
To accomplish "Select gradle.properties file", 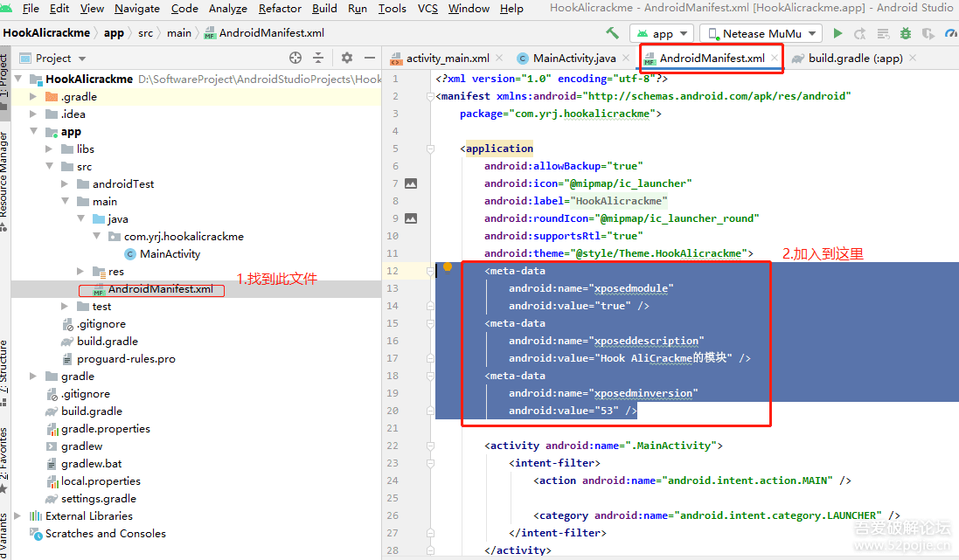I will (105, 429).
